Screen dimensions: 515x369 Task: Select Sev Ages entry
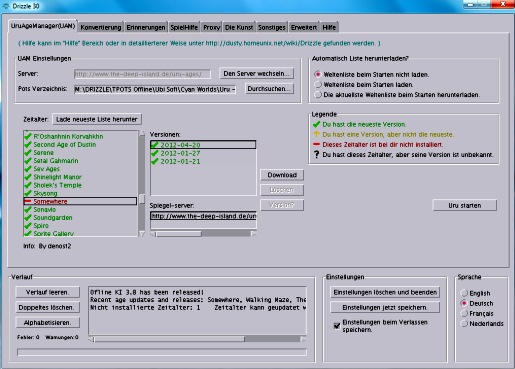point(80,169)
